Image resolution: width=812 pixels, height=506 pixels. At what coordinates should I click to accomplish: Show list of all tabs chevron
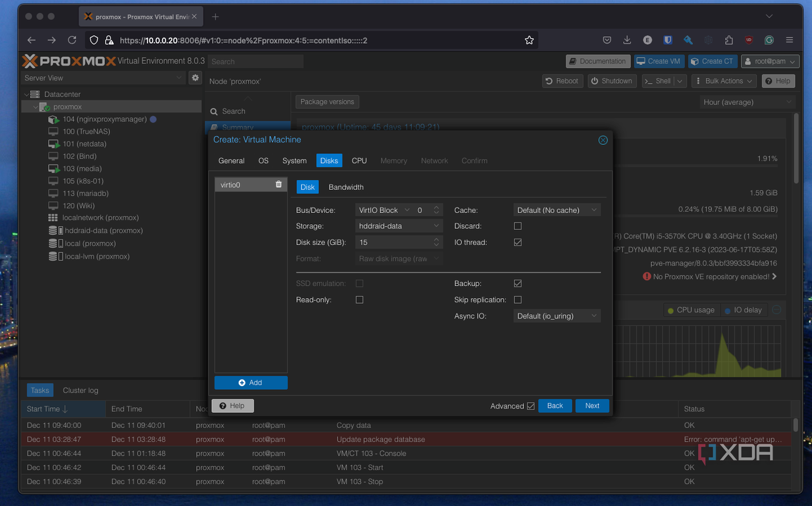(769, 16)
